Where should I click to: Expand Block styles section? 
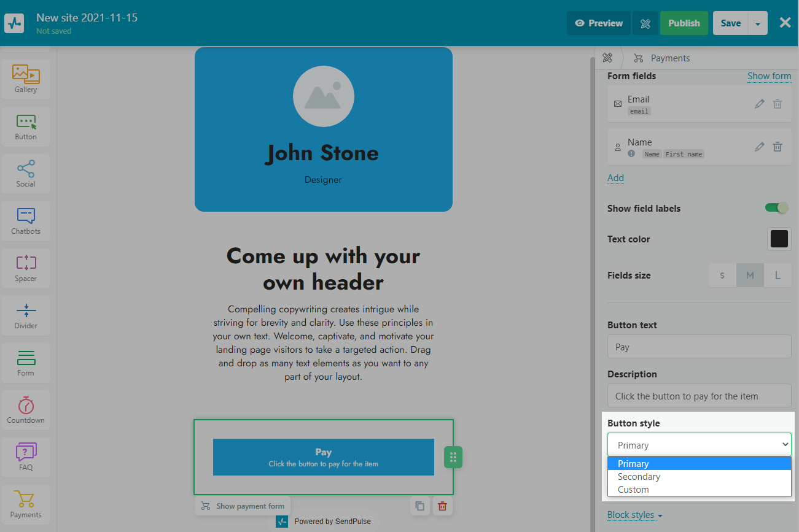coord(634,515)
